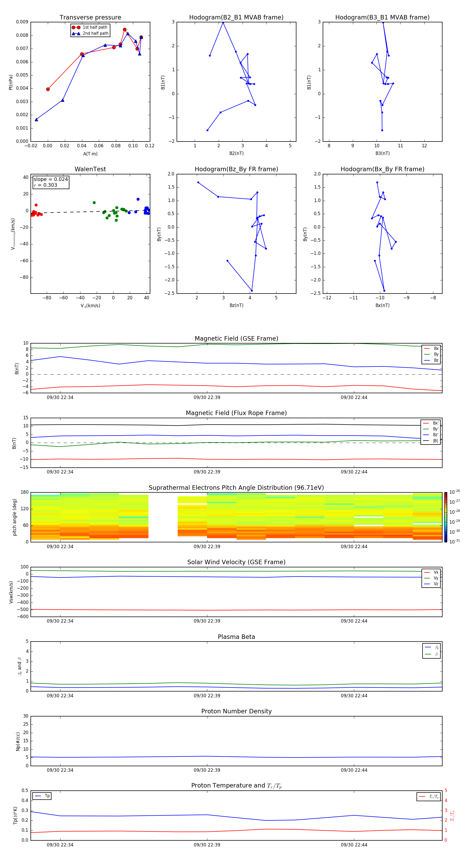This screenshot has height=868, width=473.
Task: Click the 'Plasma Beta' plot title
Action: pos(236,637)
